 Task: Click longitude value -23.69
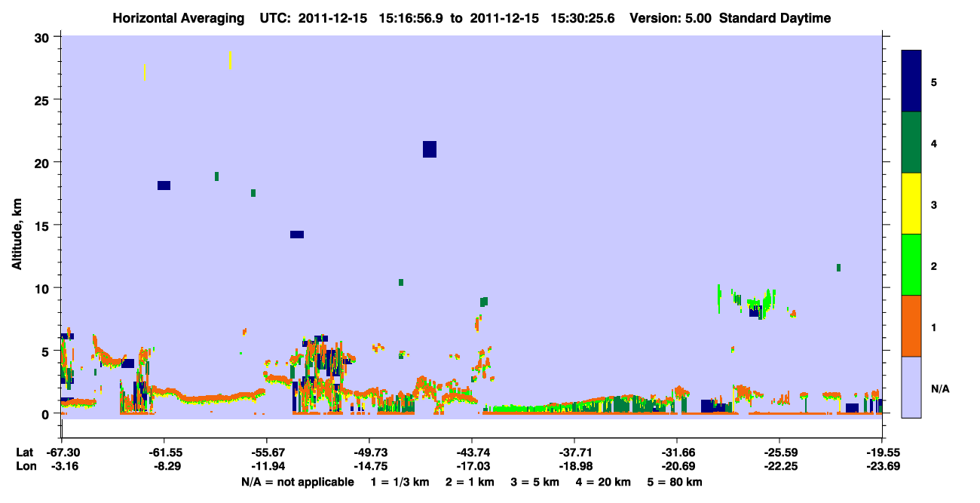coord(882,466)
